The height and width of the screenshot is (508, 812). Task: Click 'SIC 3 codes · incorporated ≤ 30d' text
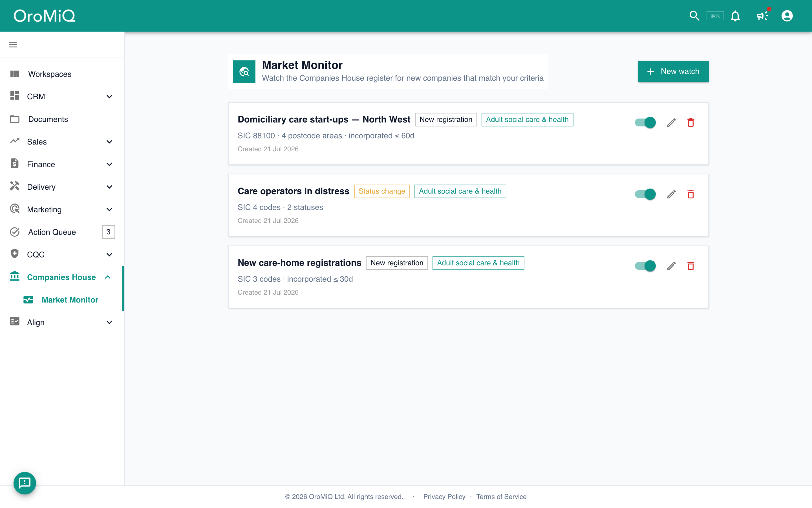[x=295, y=279]
